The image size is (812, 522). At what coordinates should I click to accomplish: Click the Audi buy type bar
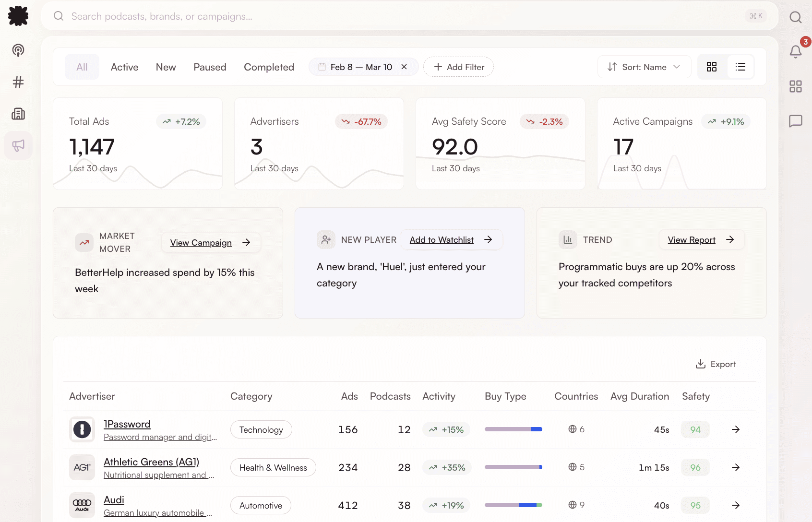(513, 505)
